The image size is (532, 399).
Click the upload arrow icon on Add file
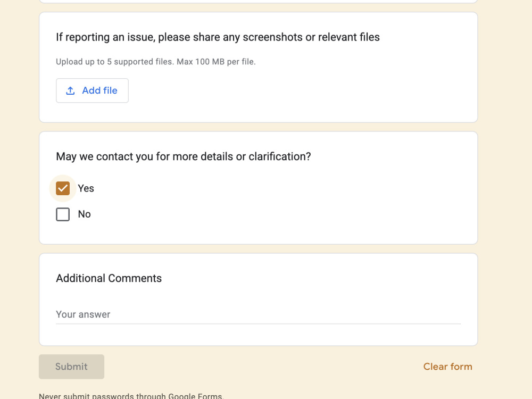70,90
